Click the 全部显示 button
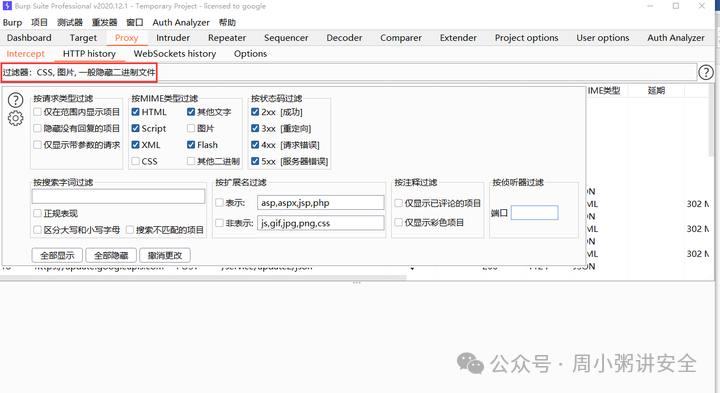This screenshot has width=720, height=393. pyautogui.click(x=57, y=255)
